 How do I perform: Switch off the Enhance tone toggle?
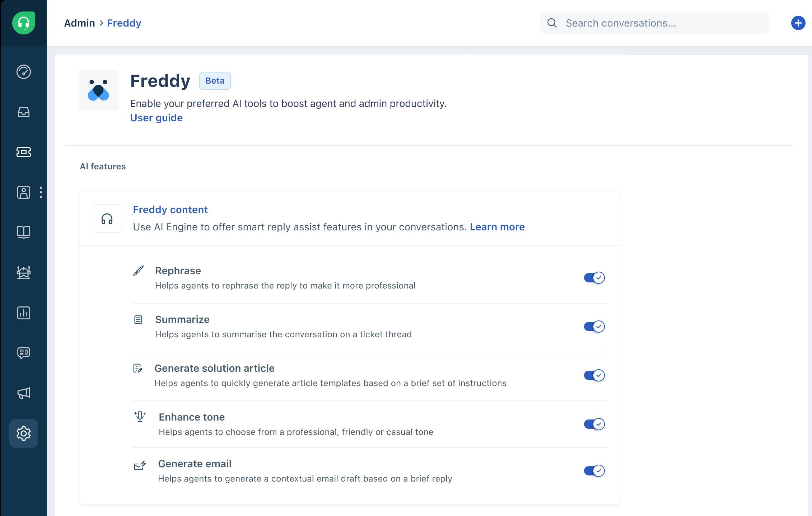[x=594, y=424]
